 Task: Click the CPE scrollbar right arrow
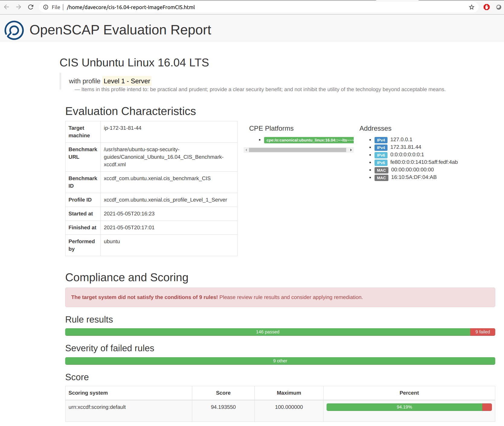351,150
